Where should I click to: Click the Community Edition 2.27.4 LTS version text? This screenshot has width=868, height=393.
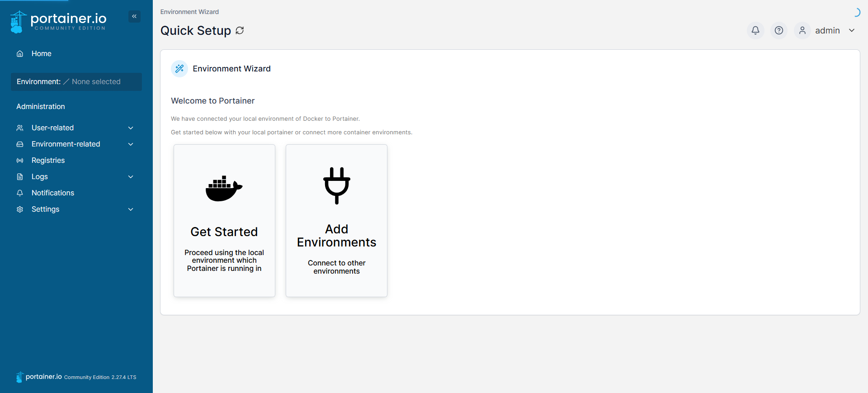point(100,377)
